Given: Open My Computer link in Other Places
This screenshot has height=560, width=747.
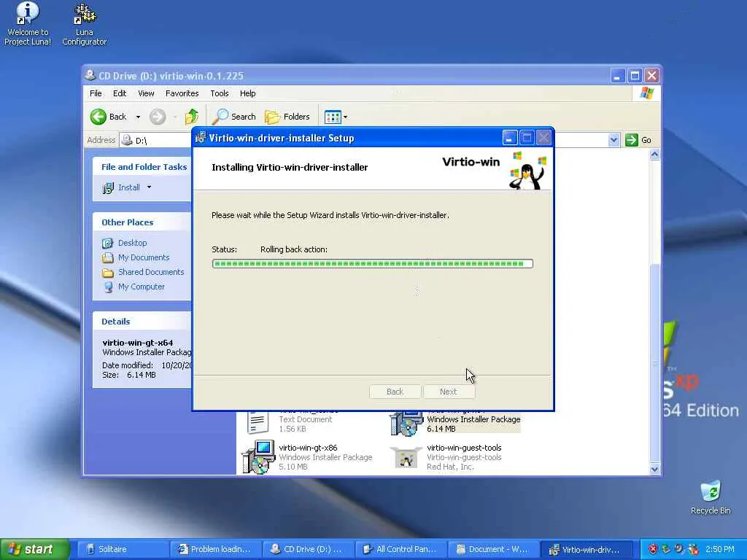Looking at the screenshot, I should click(x=141, y=287).
